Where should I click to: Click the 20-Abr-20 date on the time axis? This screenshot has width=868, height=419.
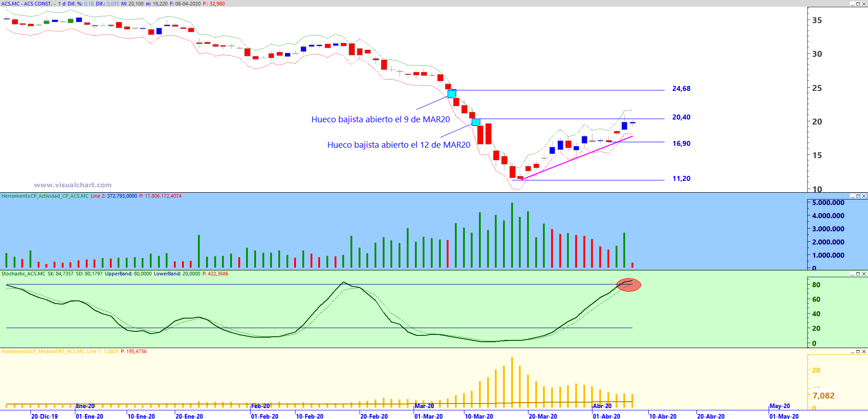tap(711, 416)
